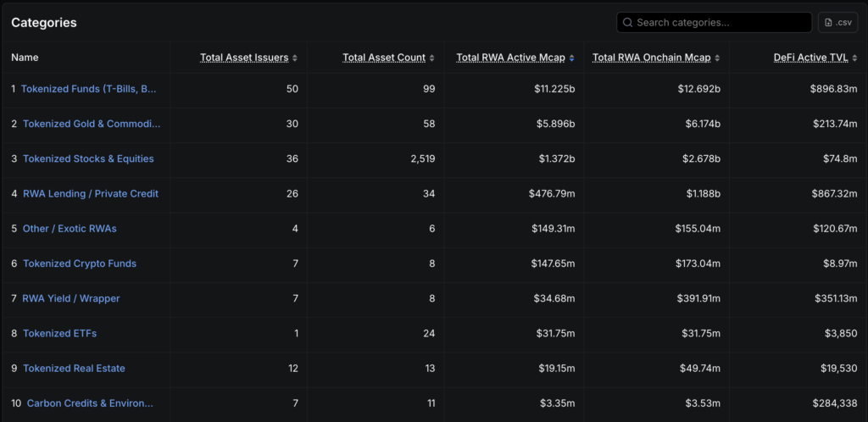Open RWA Yield / Wrapper category
This screenshot has width=868, height=422.
coord(71,298)
